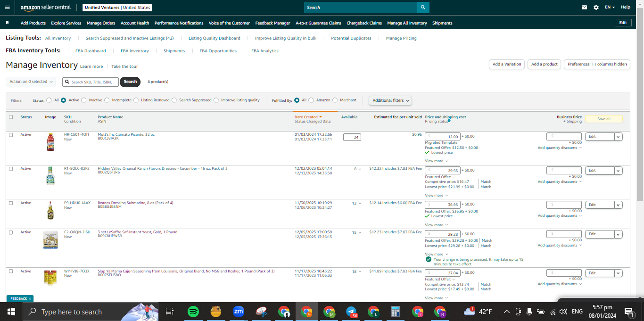The width and height of the screenshot is (644, 321).
Task: Check the Hidden Valley Ranch row checkbox
Action: [x=11, y=169]
